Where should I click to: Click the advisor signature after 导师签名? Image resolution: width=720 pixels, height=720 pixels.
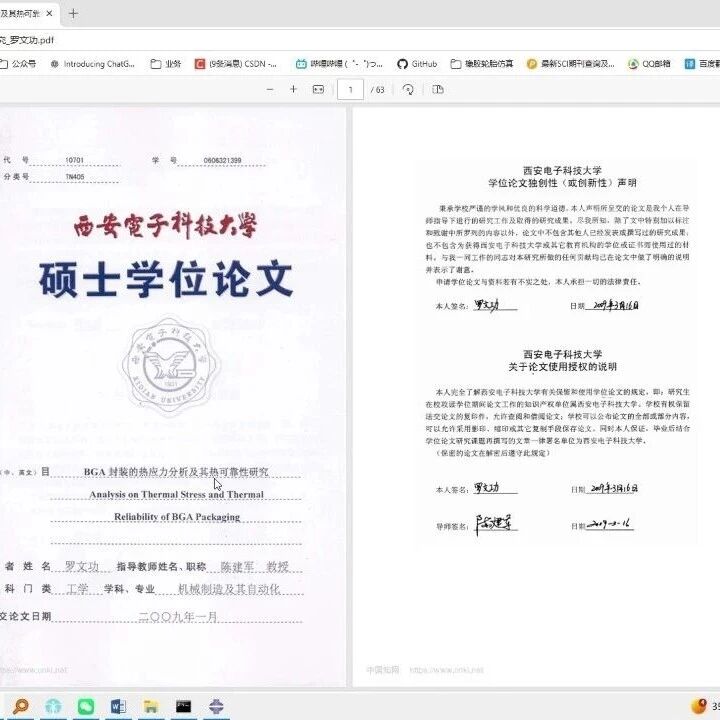click(494, 524)
